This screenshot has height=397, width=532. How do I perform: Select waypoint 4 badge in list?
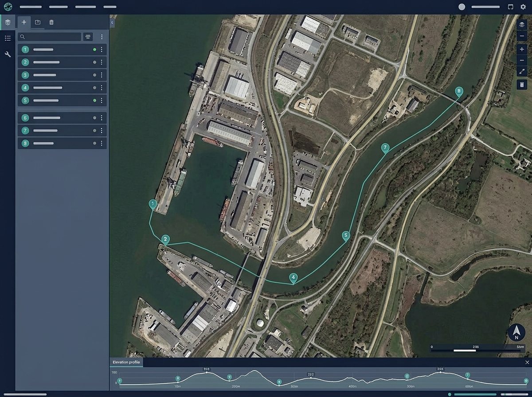point(25,88)
